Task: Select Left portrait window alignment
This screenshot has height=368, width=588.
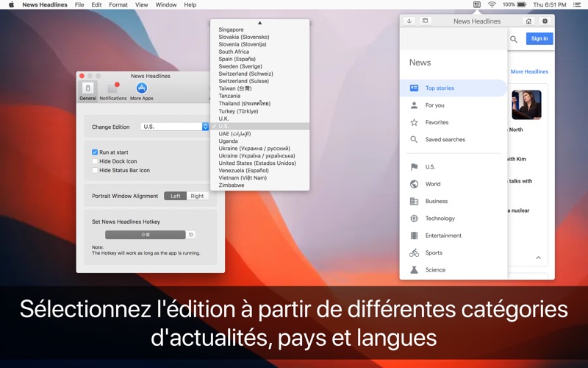Action: click(175, 196)
